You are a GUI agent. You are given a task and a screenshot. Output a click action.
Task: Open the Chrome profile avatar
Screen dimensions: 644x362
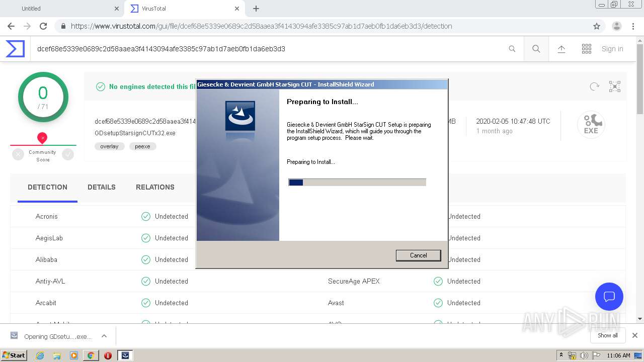[617, 26]
